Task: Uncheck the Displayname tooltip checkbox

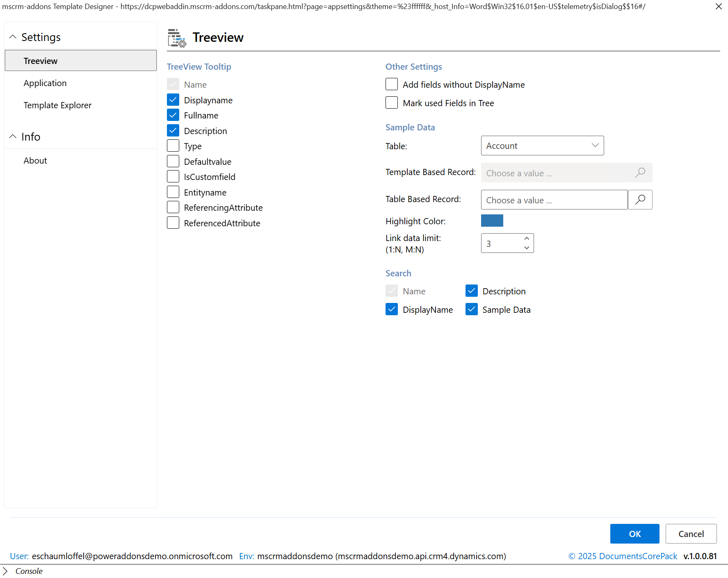Action: point(173,100)
